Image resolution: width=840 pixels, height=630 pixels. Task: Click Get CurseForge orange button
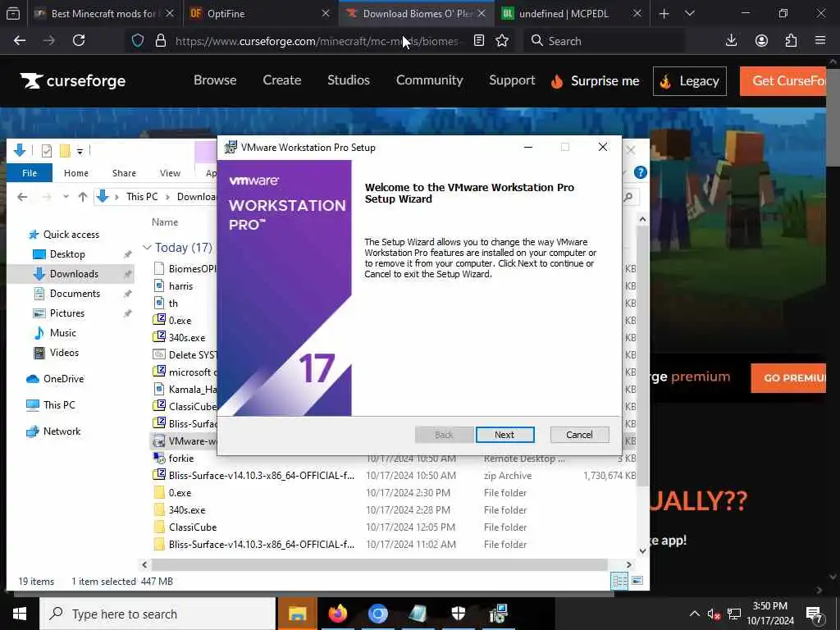[783, 81]
